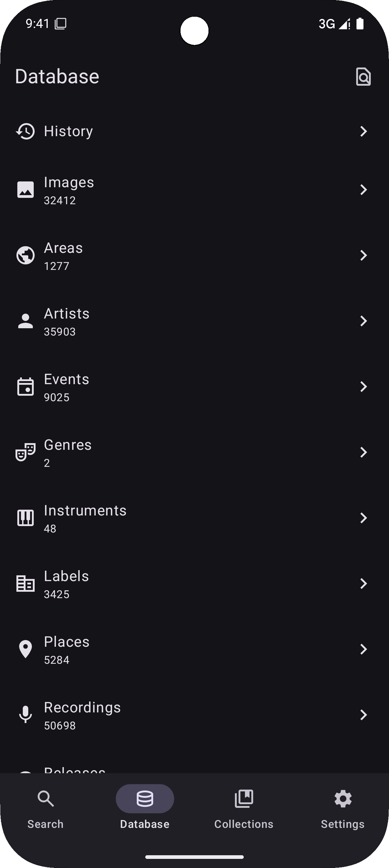Expand Recordings using its chevron arrow
This screenshot has width=389, height=868.
click(x=363, y=715)
